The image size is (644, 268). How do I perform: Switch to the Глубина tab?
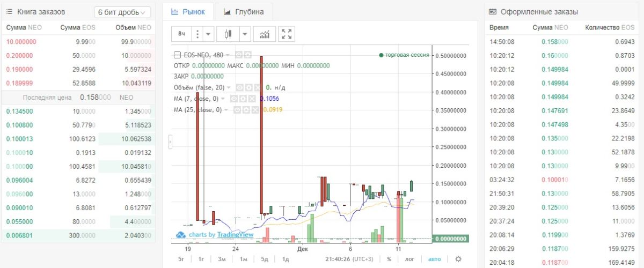(243, 12)
